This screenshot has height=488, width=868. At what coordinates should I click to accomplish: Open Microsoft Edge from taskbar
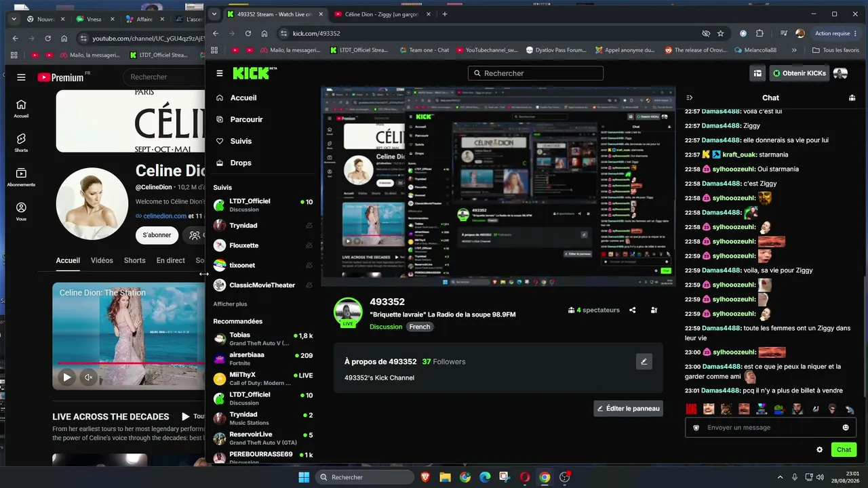coord(485,477)
